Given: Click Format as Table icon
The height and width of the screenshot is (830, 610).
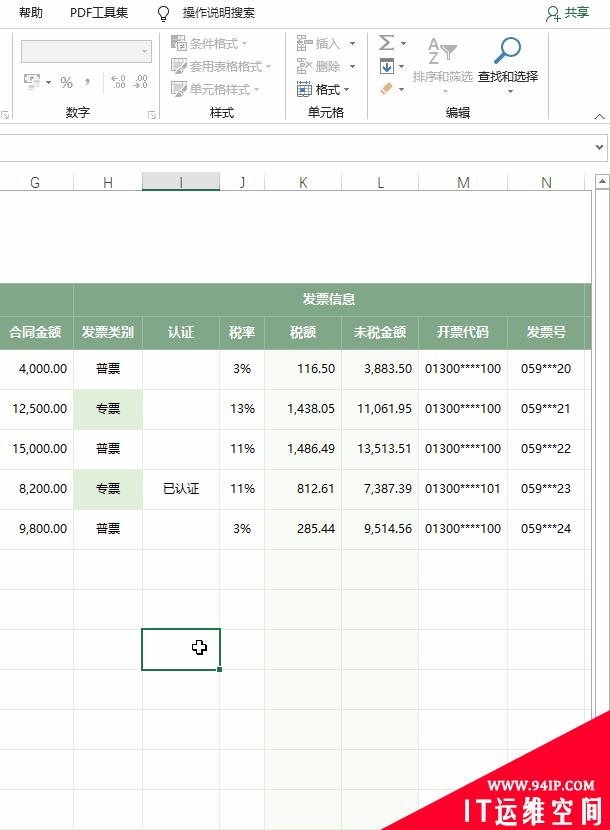Looking at the screenshot, I should [x=178, y=66].
